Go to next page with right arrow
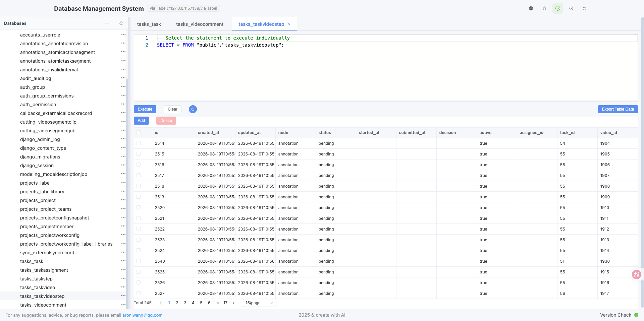Image resolution: width=644 pixels, height=321 pixels. tap(233, 303)
